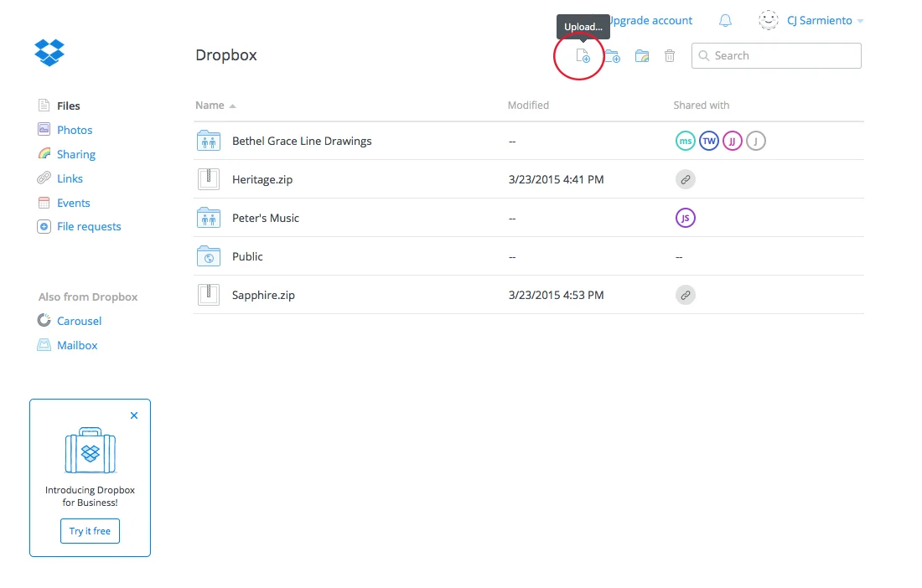
Task: Open Events in the sidebar
Action: [x=74, y=203]
